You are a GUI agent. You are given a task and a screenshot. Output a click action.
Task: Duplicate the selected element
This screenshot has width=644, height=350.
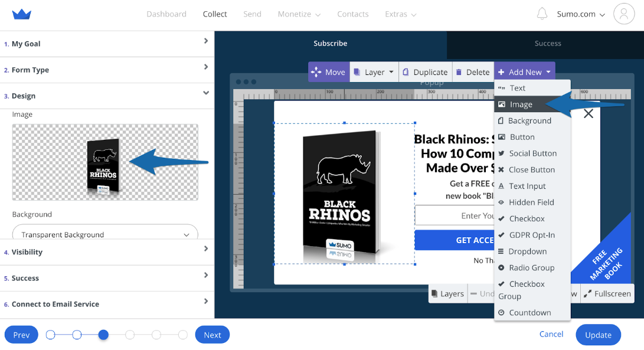coord(425,72)
